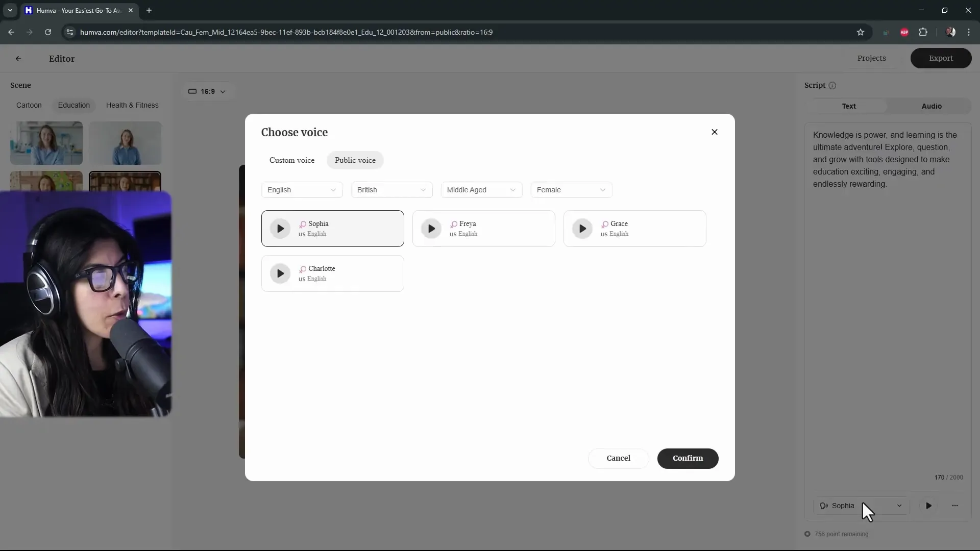
Task: Select the Audio script tab
Action: pos(932,106)
